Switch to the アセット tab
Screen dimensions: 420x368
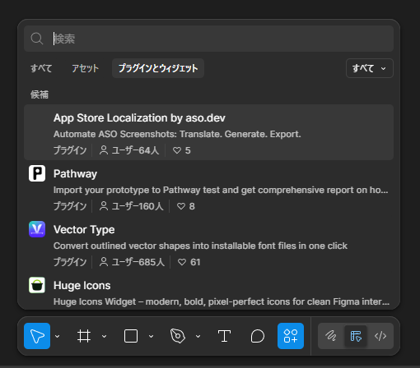[85, 68]
